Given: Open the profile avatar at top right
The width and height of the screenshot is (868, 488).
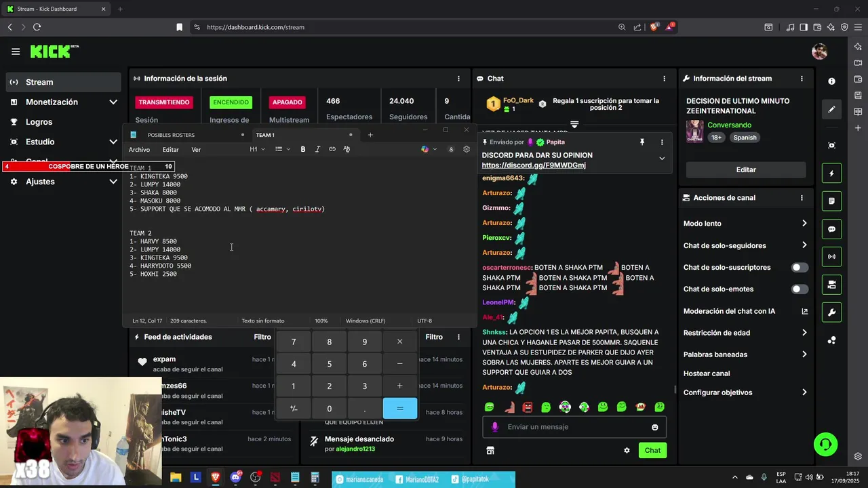Looking at the screenshot, I should click(819, 52).
